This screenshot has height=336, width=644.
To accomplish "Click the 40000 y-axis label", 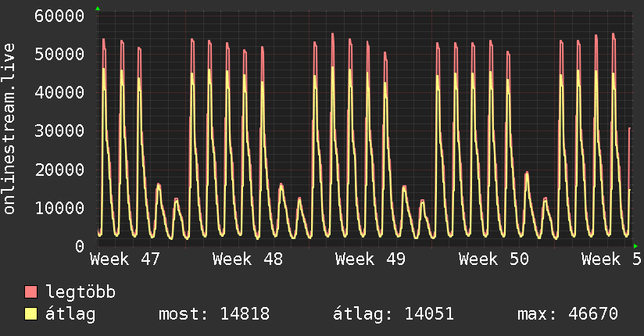I will (59, 92).
